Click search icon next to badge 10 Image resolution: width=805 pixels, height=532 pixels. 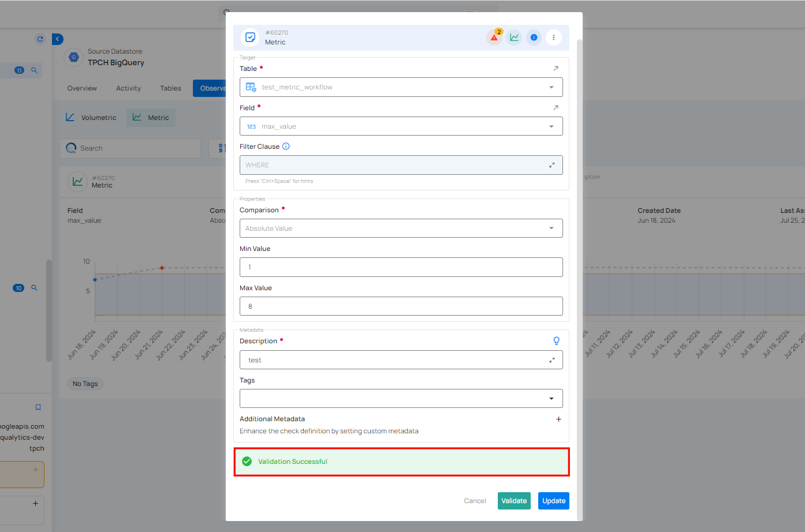click(34, 288)
